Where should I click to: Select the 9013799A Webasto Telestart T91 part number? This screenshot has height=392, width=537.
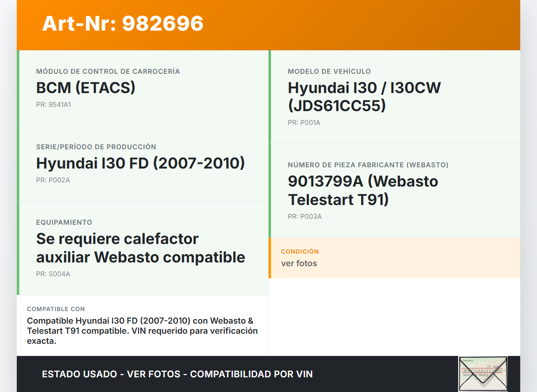coord(362,190)
